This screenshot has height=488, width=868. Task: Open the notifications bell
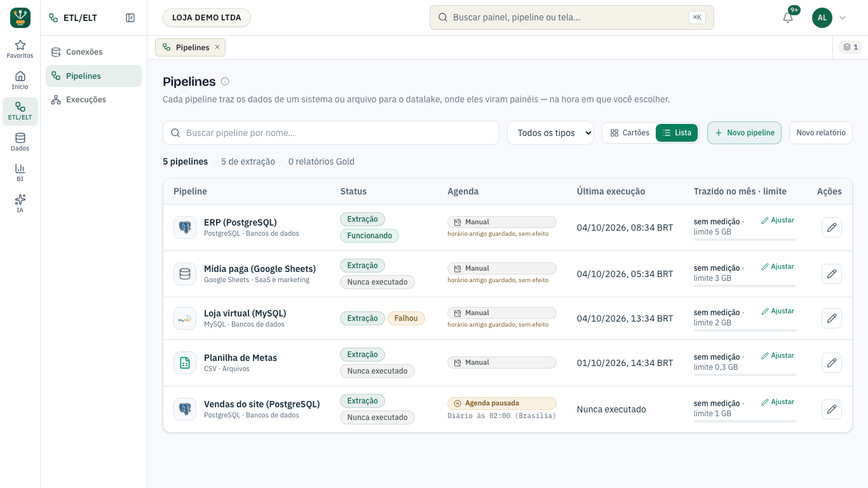pos(788,18)
